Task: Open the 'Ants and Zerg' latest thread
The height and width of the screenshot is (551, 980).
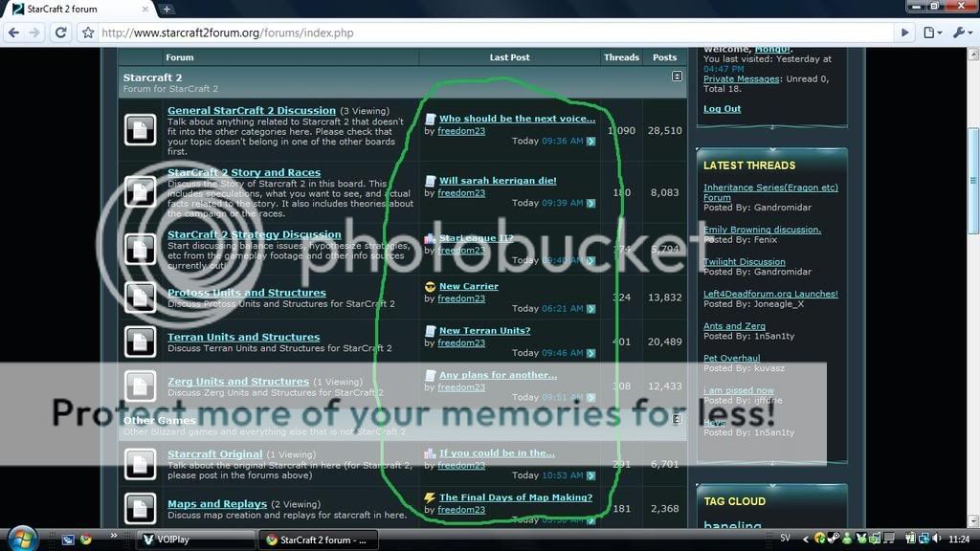Action: pos(734,326)
